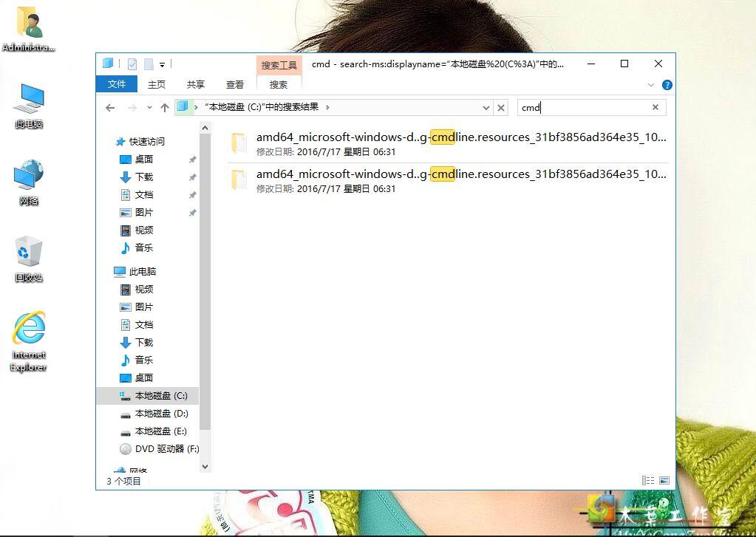Click the address bar location icon
The height and width of the screenshot is (537, 756).
(x=183, y=106)
